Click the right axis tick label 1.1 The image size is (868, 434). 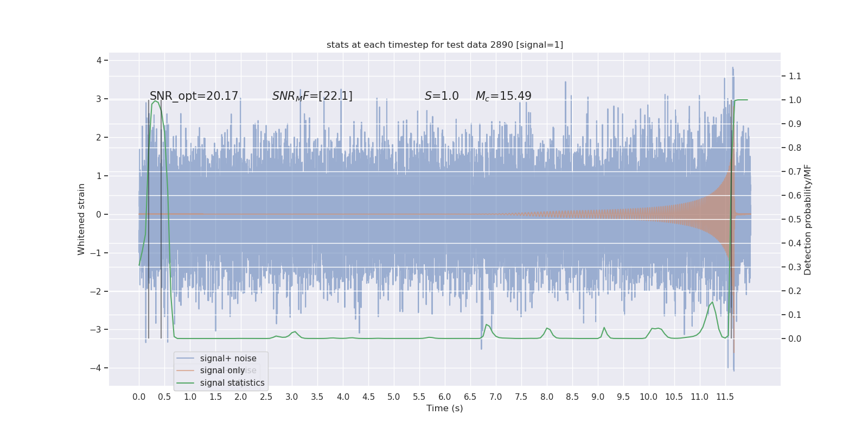tap(795, 76)
